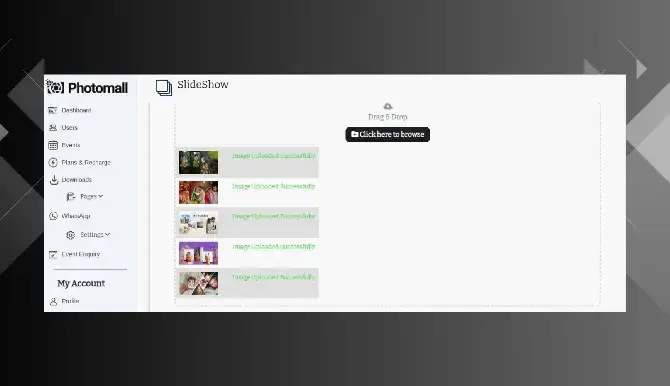The image size is (670, 386).
Task: Select the second uploaded red wedding thumbnail
Action: [198, 192]
